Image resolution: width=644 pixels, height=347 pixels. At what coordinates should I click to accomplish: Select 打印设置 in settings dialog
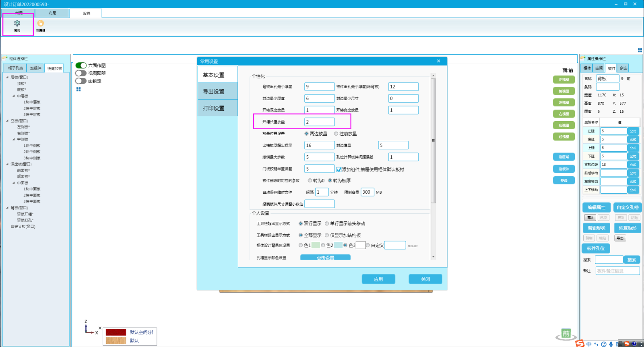[218, 108]
